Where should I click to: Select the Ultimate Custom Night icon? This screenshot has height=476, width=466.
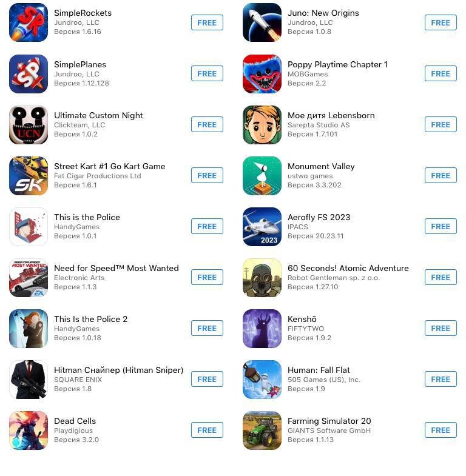click(x=29, y=125)
